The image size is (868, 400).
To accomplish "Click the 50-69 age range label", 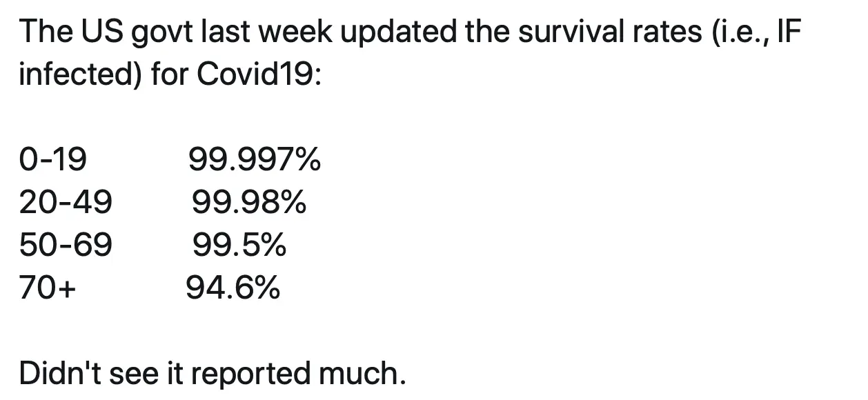I will (x=65, y=245).
